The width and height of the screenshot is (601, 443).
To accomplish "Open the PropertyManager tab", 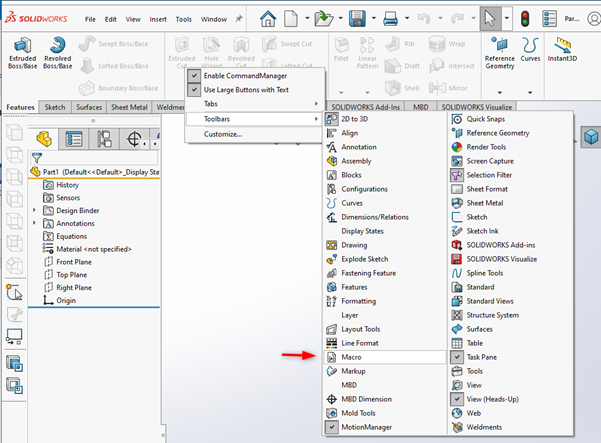I will 74,138.
